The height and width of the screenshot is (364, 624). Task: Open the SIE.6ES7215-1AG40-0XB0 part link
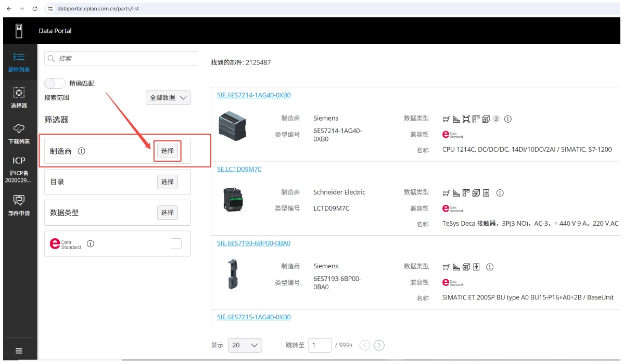(x=254, y=317)
